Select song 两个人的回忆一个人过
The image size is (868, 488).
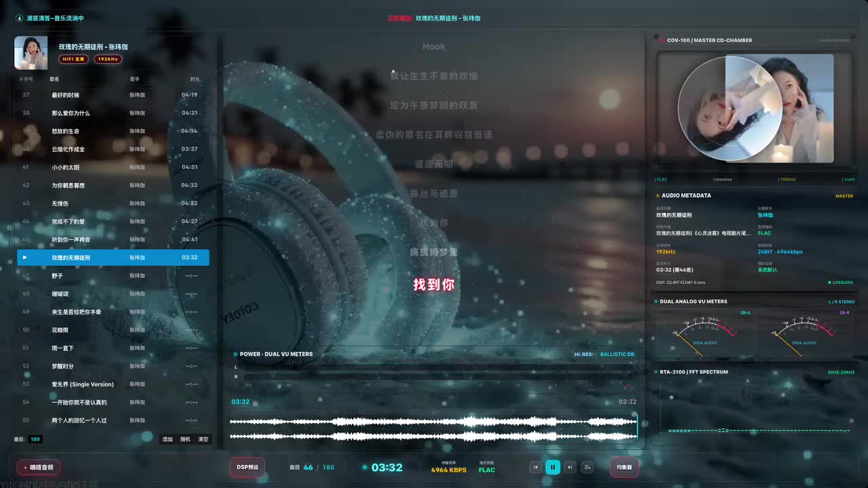tap(113, 420)
